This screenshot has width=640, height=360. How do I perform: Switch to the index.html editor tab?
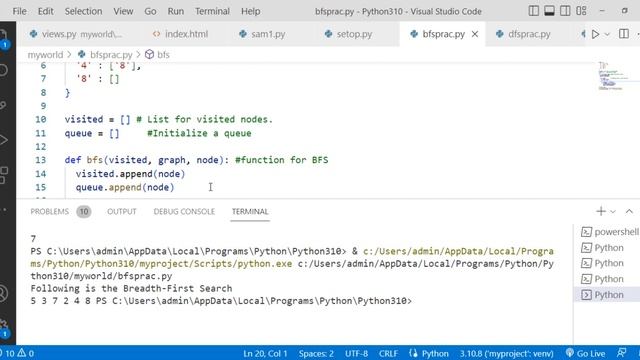[x=180, y=34]
